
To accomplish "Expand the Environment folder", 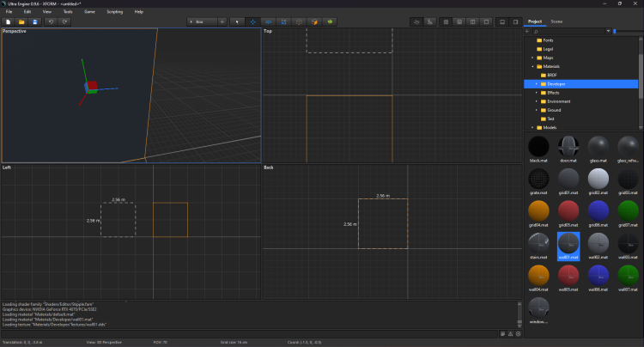I will point(536,101).
